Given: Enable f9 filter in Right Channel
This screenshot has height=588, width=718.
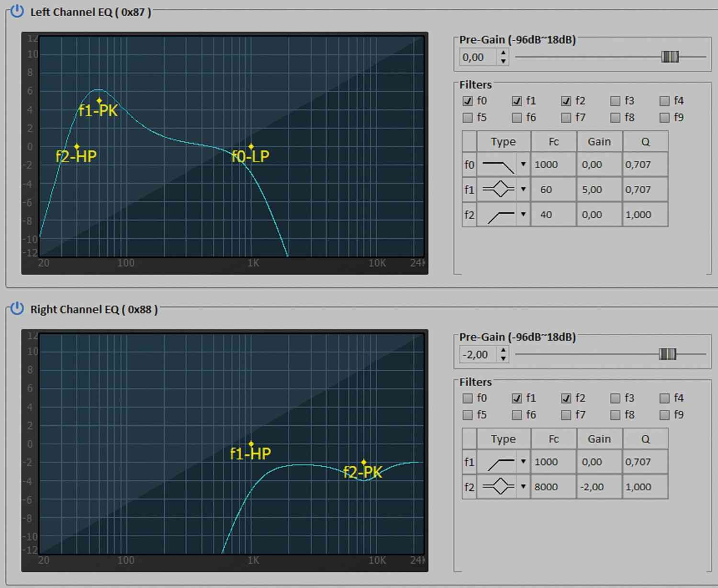Looking at the screenshot, I should point(664,415).
